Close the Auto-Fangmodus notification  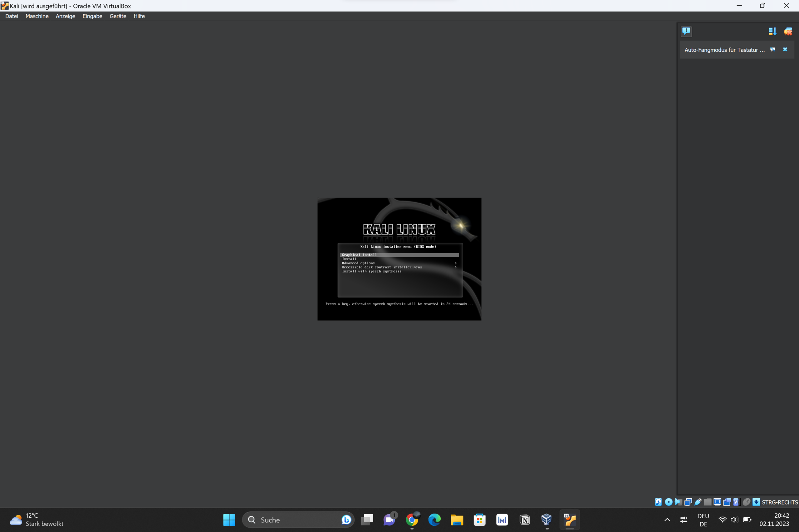785,50
